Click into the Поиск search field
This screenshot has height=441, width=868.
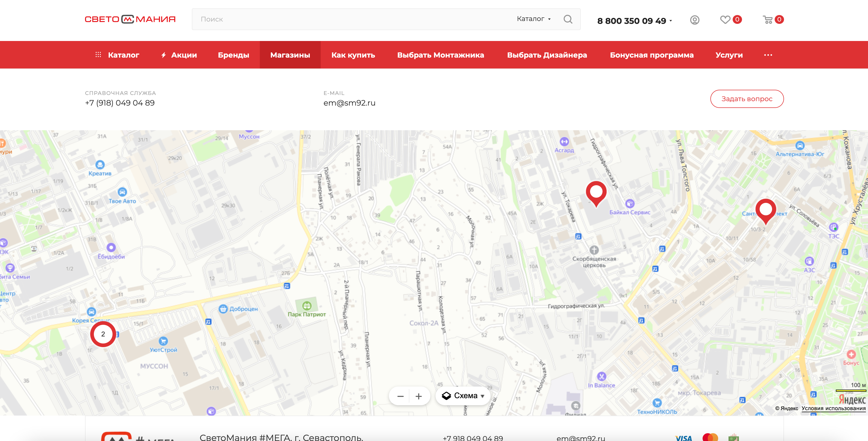pos(354,19)
